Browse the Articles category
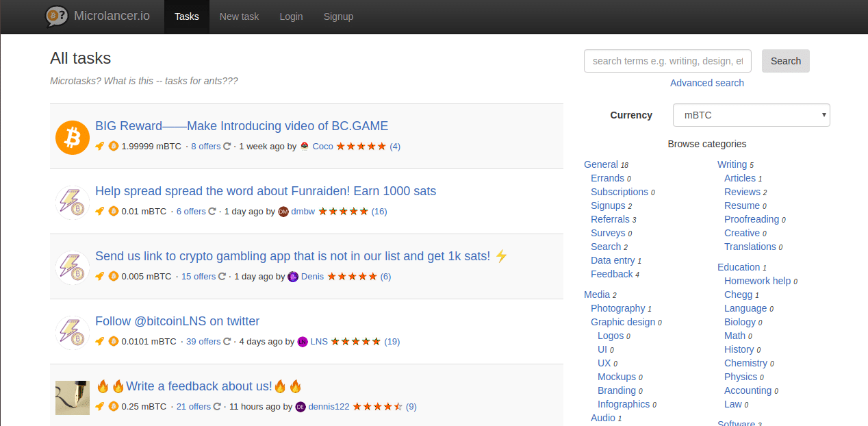868x426 pixels. click(740, 178)
